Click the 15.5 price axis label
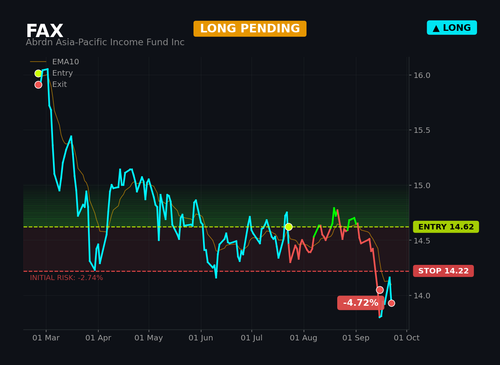 (422, 130)
